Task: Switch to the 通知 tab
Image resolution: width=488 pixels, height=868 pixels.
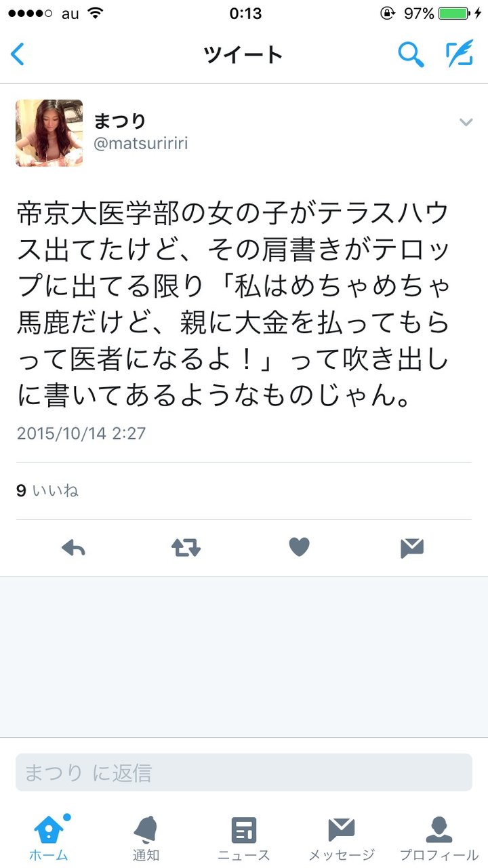Action: coord(146,838)
